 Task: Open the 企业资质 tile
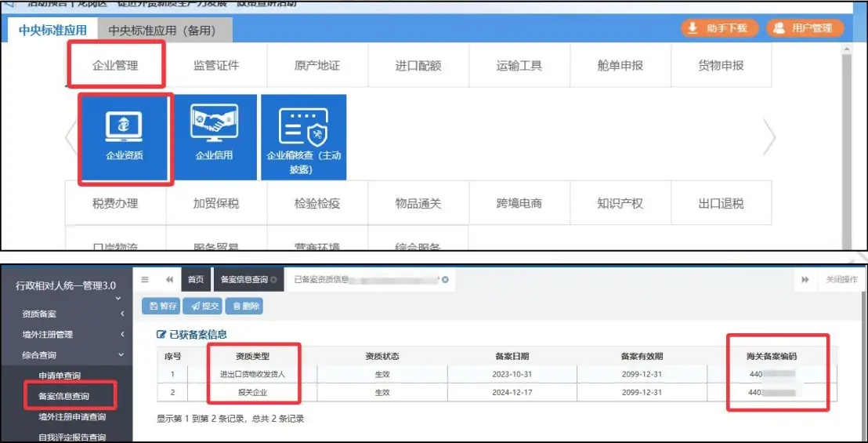[x=125, y=137]
